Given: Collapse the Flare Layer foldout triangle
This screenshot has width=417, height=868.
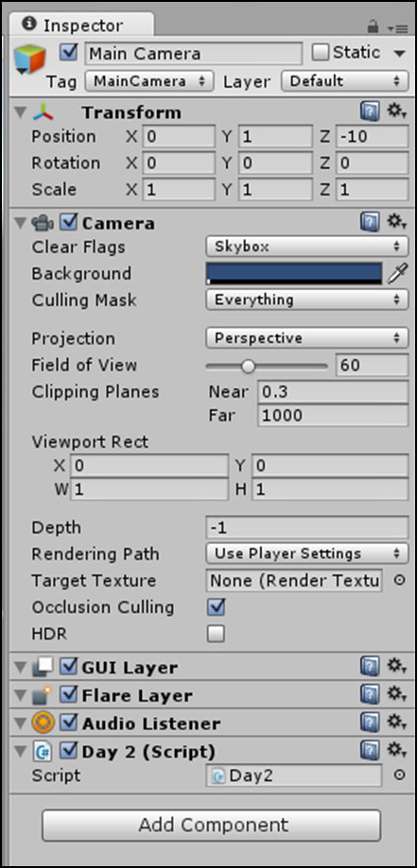Looking at the screenshot, I should click(21, 695).
